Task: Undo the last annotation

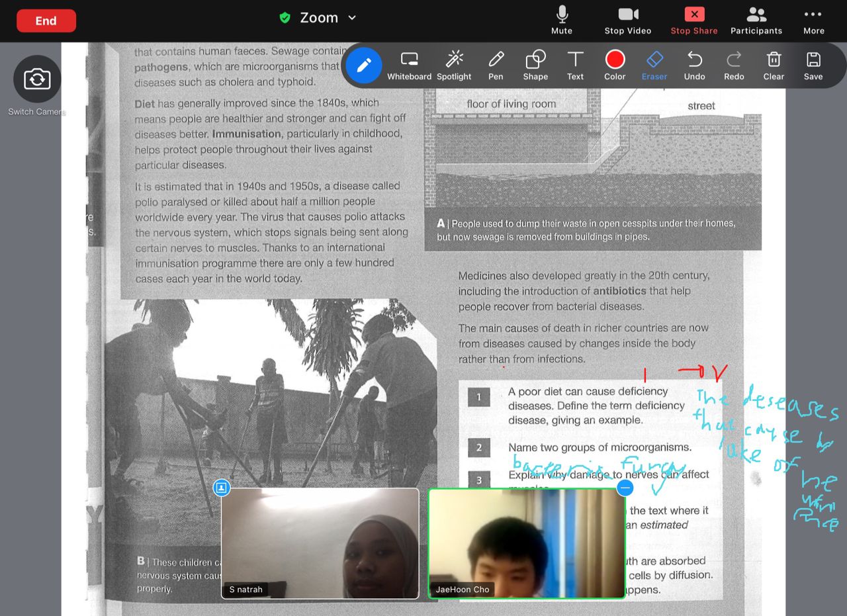Action: pyautogui.click(x=694, y=66)
